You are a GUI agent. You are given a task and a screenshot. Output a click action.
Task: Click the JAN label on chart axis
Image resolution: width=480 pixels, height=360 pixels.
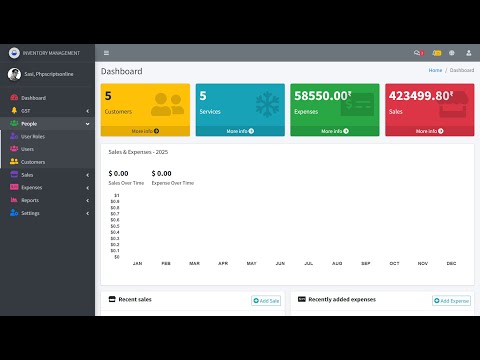(x=137, y=263)
